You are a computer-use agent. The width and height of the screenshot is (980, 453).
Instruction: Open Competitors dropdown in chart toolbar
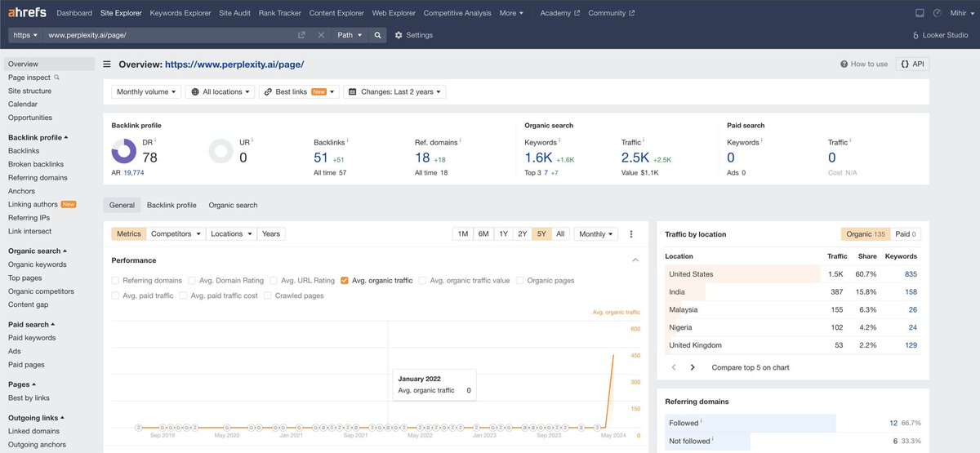point(176,234)
